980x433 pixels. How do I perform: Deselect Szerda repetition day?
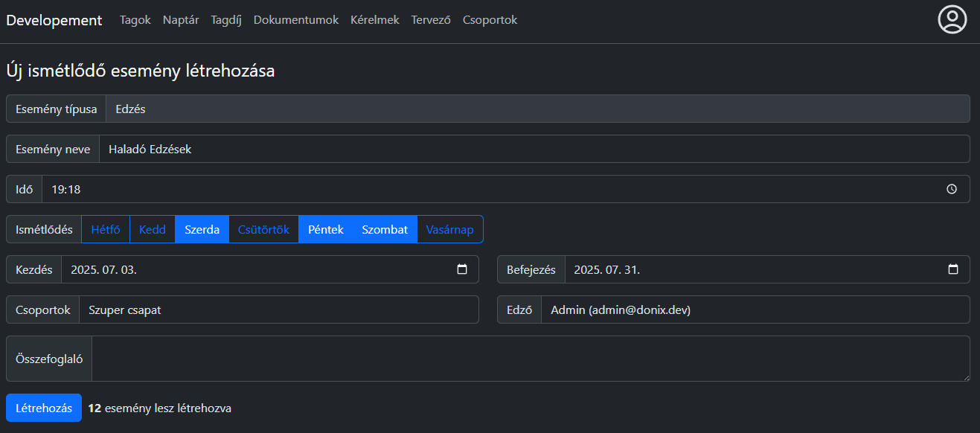click(x=202, y=229)
